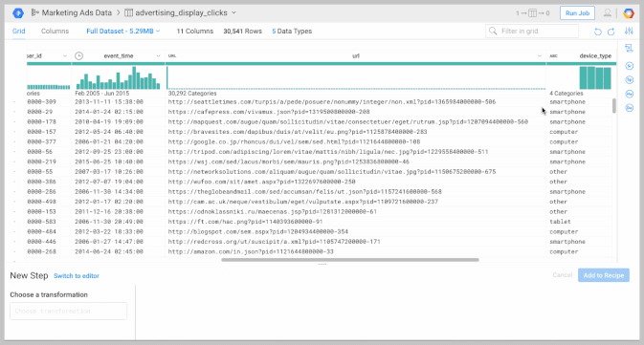Viewport: 644px width, 345px height.
Task: Click the panel resize handle above New Step
Action: [322, 264]
